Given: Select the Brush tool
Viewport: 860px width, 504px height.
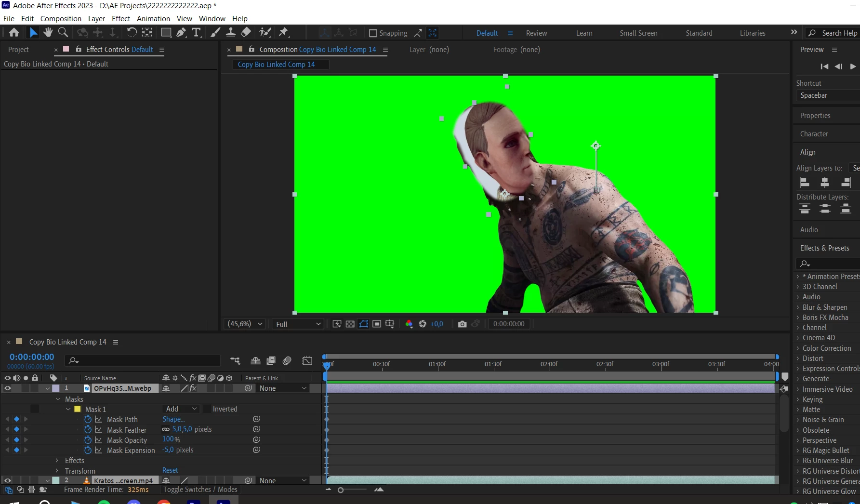Looking at the screenshot, I should click(216, 32).
